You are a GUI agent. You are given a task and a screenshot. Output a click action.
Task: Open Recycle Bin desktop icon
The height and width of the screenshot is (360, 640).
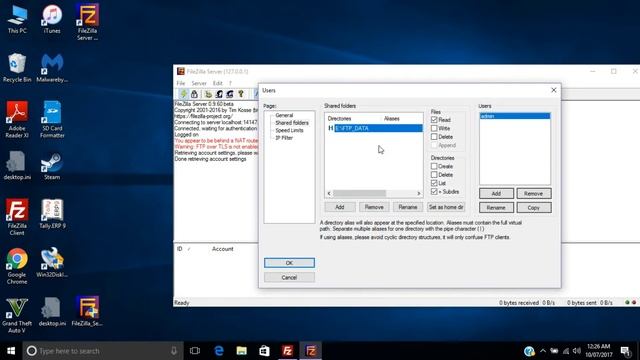click(17, 68)
